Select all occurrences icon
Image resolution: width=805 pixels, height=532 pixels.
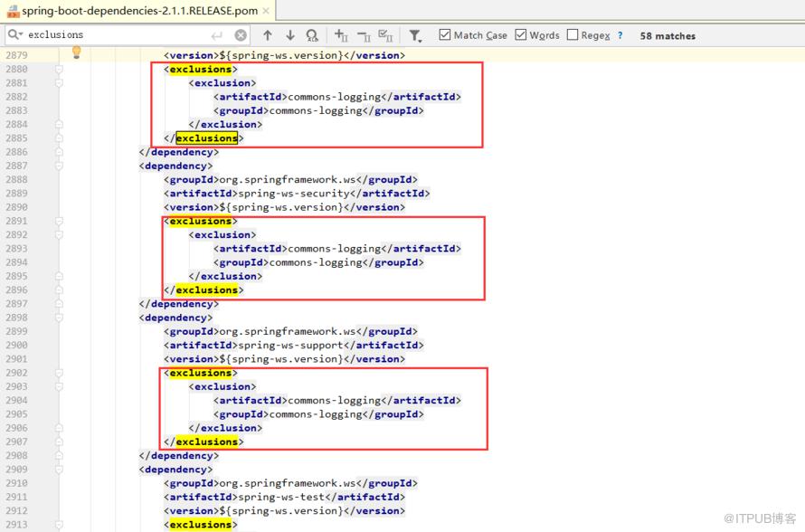pyautogui.click(x=385, y=35)
